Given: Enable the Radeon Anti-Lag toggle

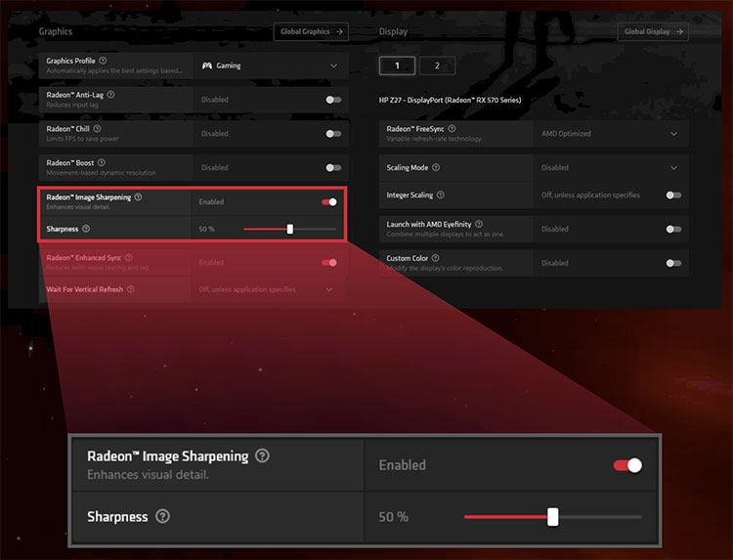Looking at the screenshot, I should pyautogui.click(x=333, y=100).
